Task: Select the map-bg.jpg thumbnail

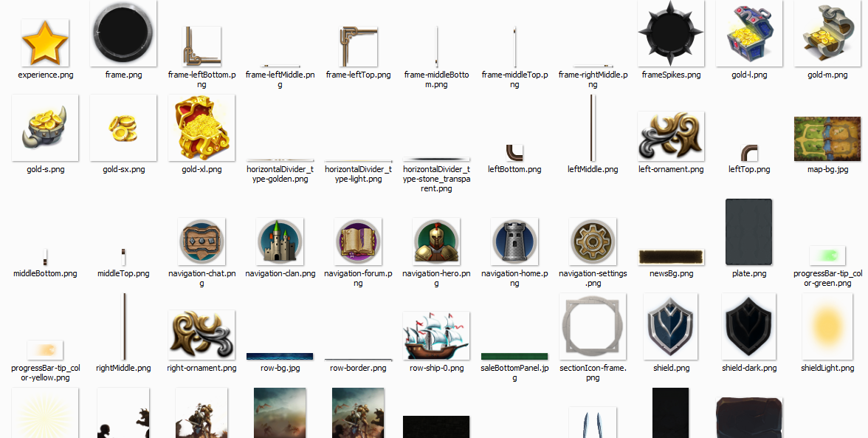Action: [827, 138]
